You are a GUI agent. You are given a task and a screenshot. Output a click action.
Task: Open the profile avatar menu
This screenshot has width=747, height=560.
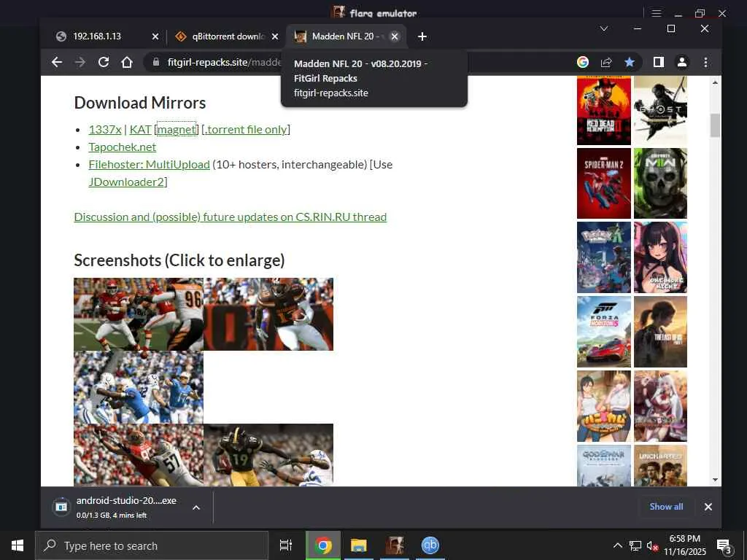(682, 62)
